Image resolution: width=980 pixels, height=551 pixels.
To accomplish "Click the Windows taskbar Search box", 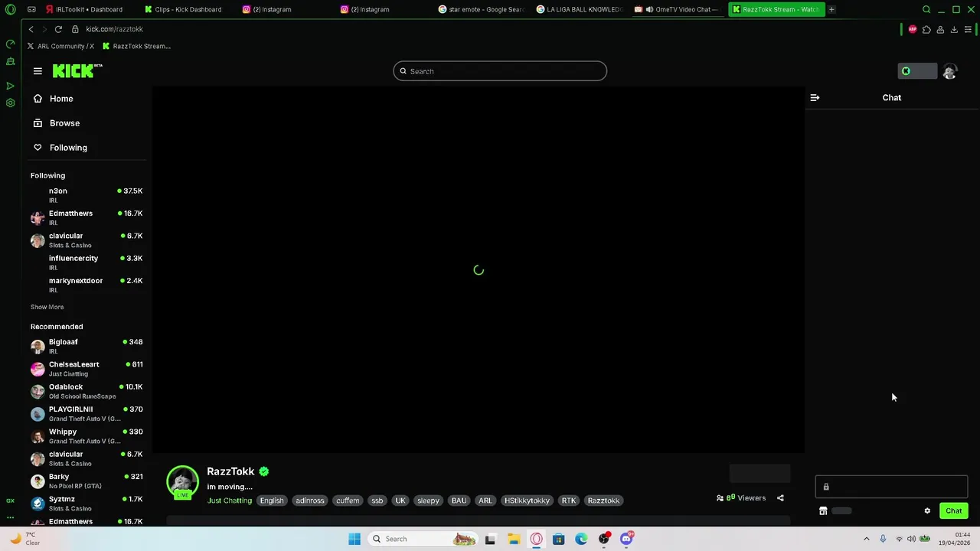I will tap(423, 539).
